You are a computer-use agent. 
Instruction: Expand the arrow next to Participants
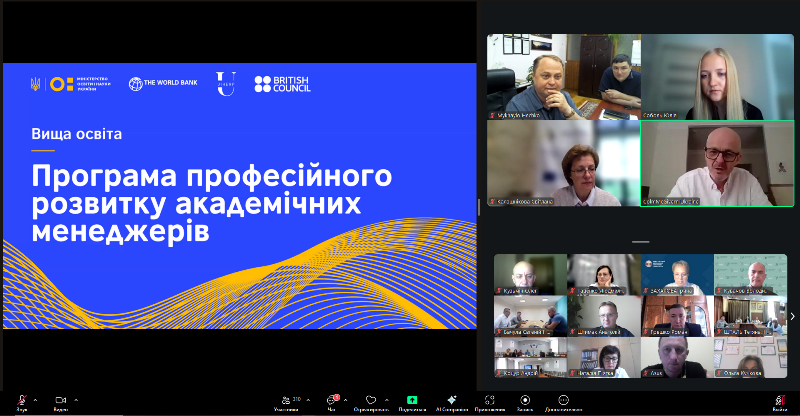click(308, 399)
